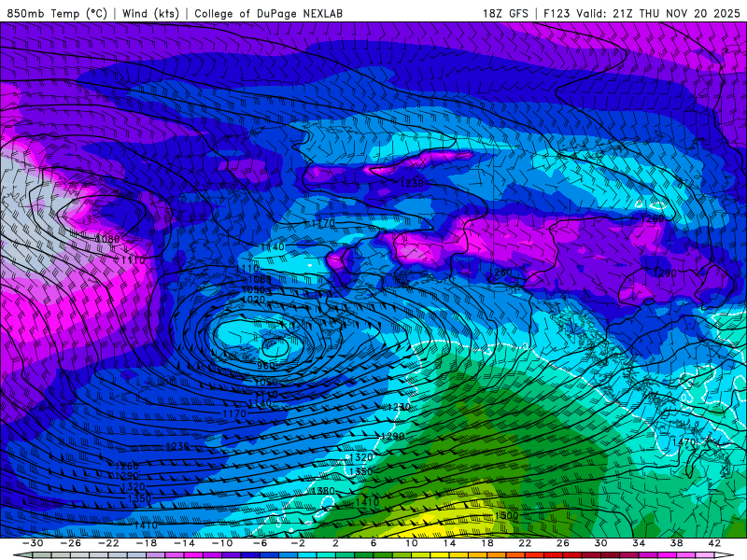
Task: Click the -18 value on the color scale
Action: pyautogui.click(x=147, y=543)
